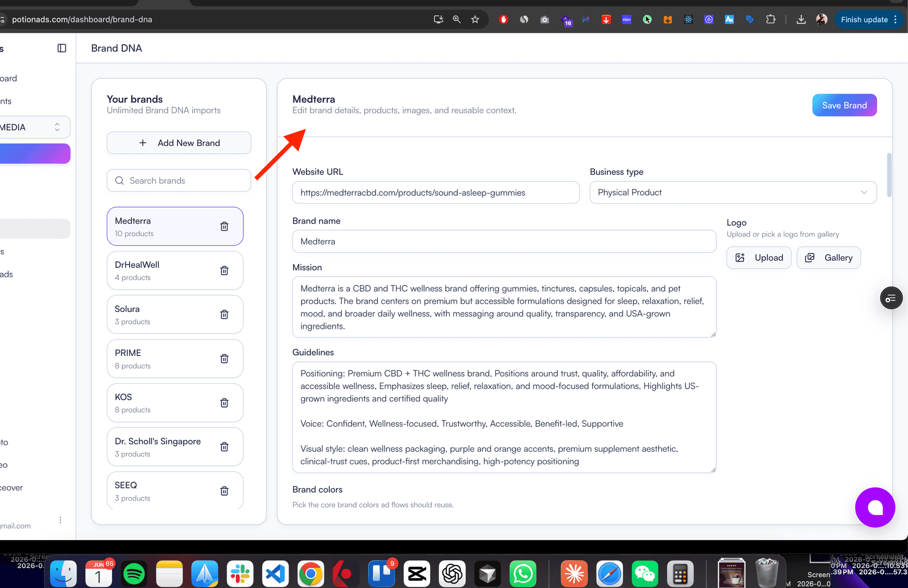Open ChatGPT app from the dock
908x588 pixels.
(452, 574)
